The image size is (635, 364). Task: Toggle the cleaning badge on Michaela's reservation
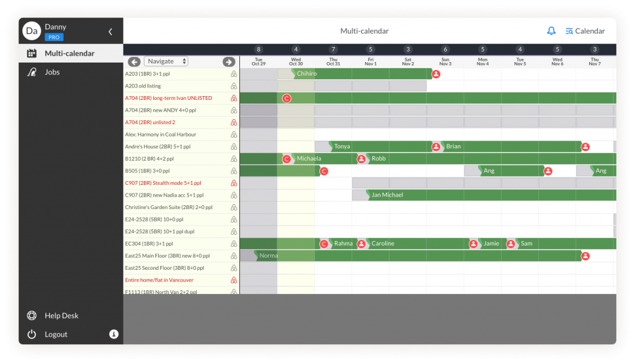point(286,159)
